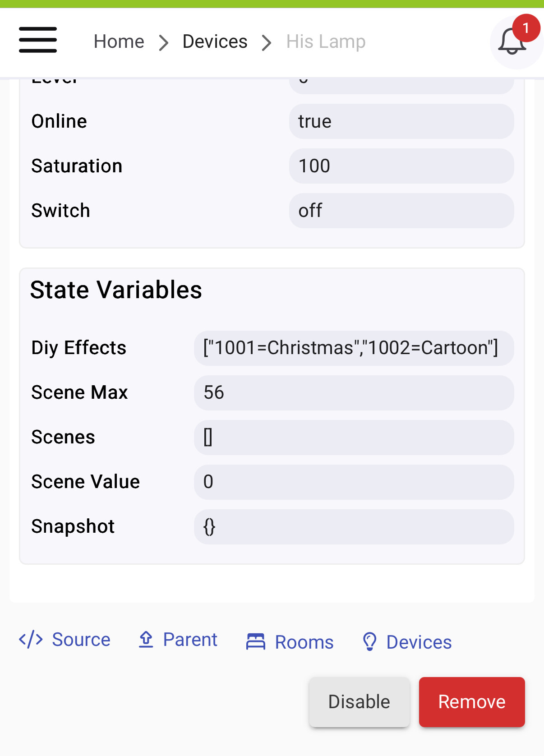The height and width of the screenshot is (756, 544).
Task: Select the Diy Effects value field
Action: click(354, 348)
